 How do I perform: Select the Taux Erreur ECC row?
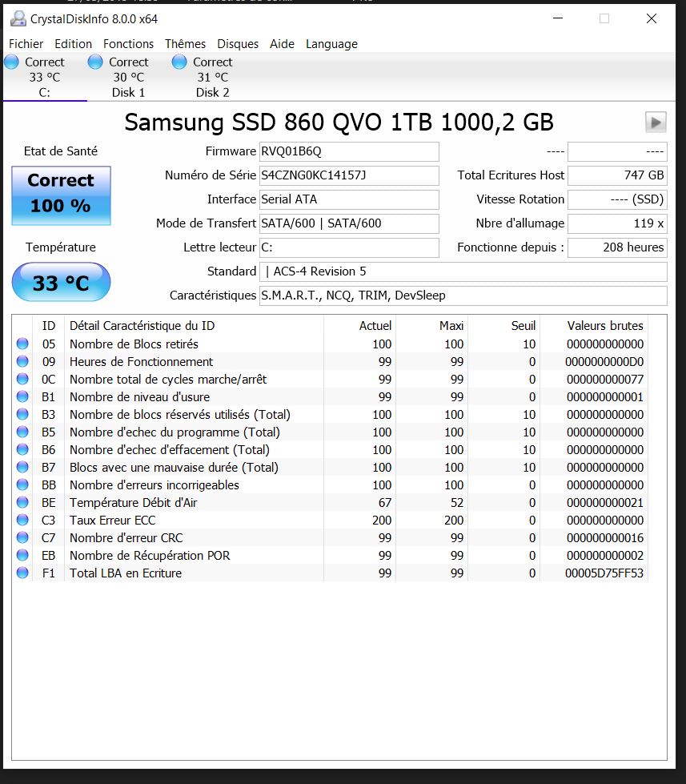(x=331, y=520)
